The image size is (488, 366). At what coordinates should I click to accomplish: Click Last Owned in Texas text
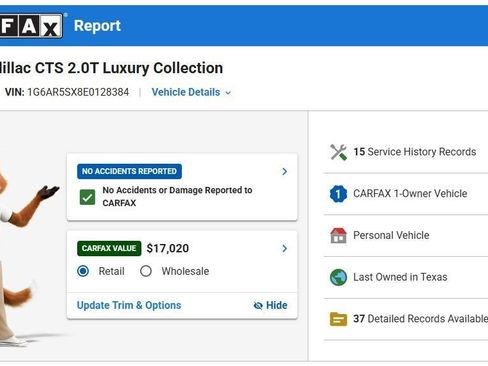point(400,277)
